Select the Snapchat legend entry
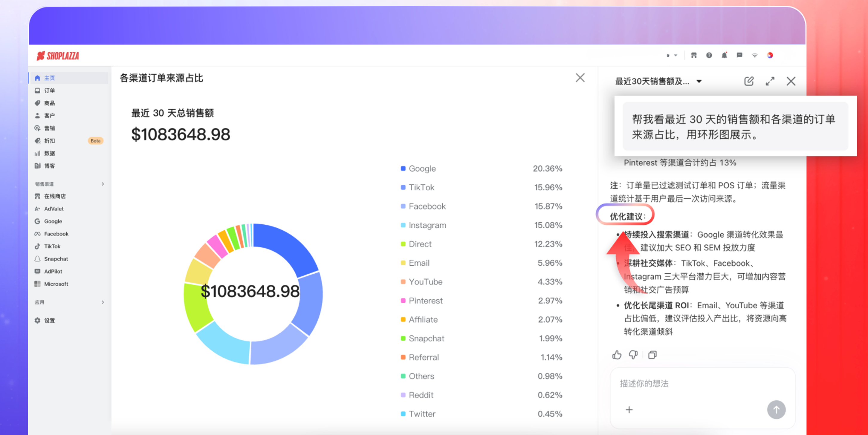Image resolution: width=868 pixels, height=435 pixels. click(x=482, y=338)
